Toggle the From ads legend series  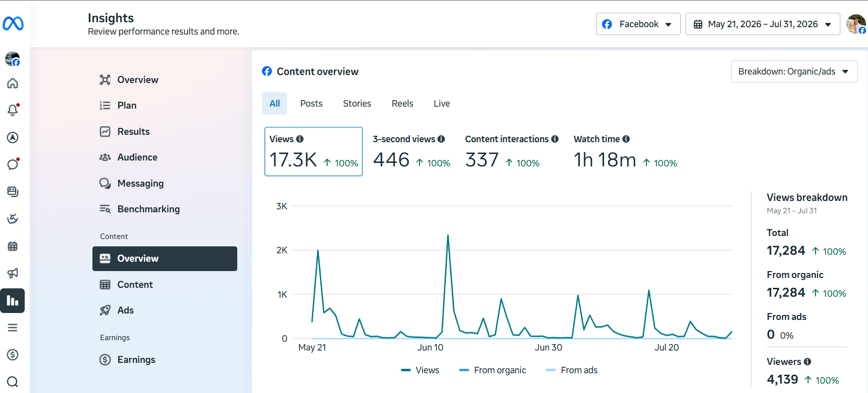tap(572, 370)
